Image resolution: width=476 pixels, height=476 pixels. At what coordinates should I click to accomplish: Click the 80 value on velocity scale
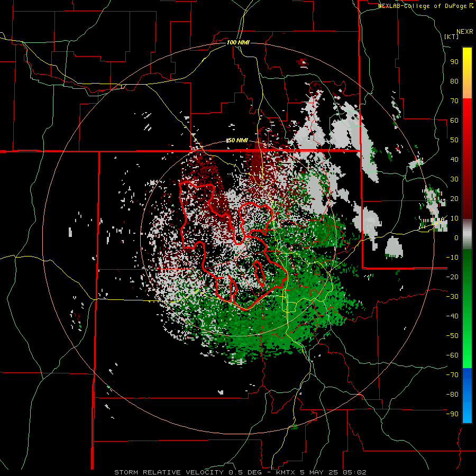click(454, 81)
